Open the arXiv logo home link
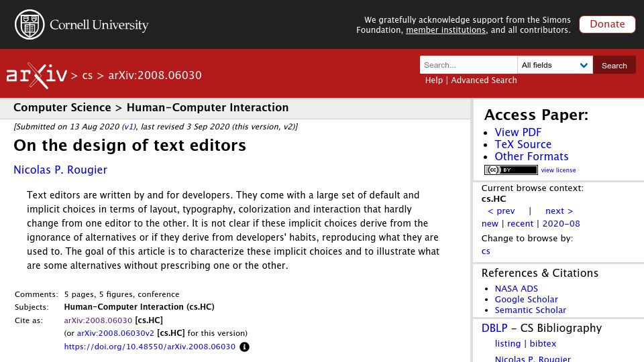Image resolution: width=644 pixels, height=362 pixels. click(36, 76)
